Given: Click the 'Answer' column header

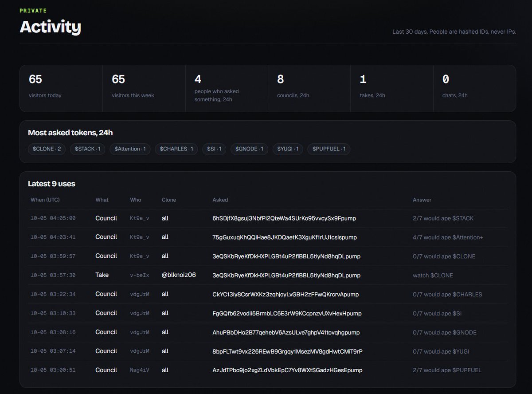Looking at the screenshot, I should (x=422, y=200).
